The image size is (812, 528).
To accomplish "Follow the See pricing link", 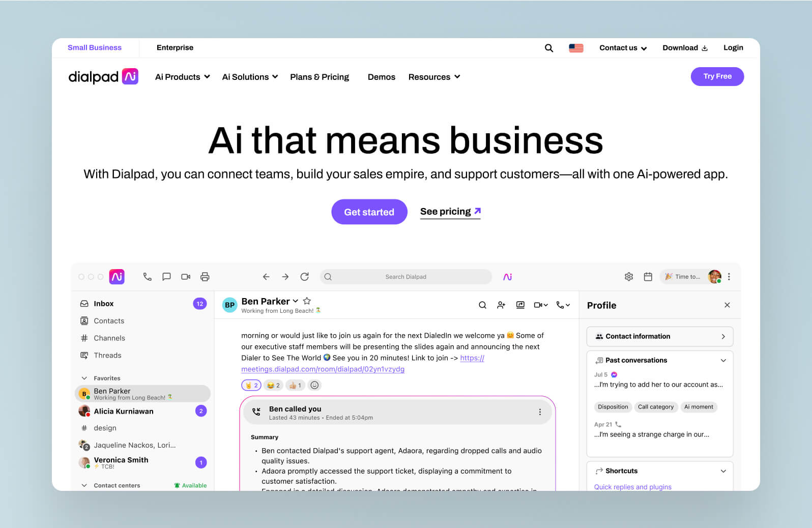I will (450, 212).
